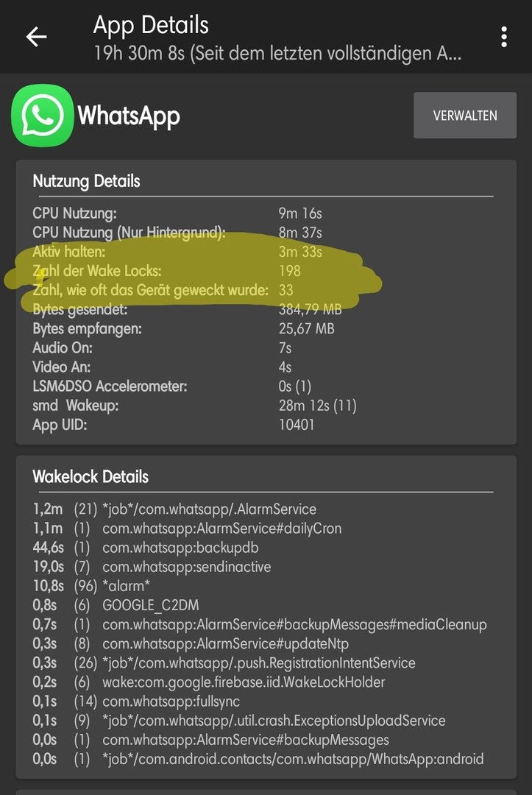
Task: Select the 4s video value
Action: (x=285, y=367)
